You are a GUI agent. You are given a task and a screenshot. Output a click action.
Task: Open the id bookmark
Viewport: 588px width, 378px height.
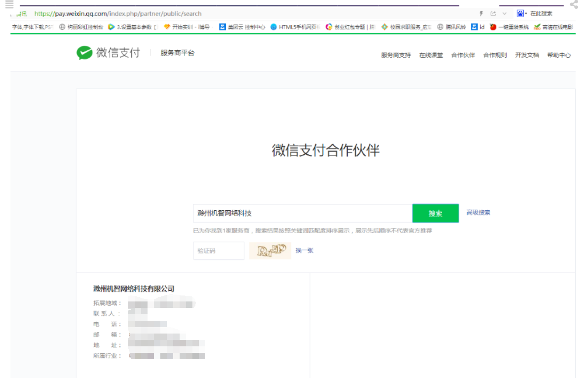(478, 27)
